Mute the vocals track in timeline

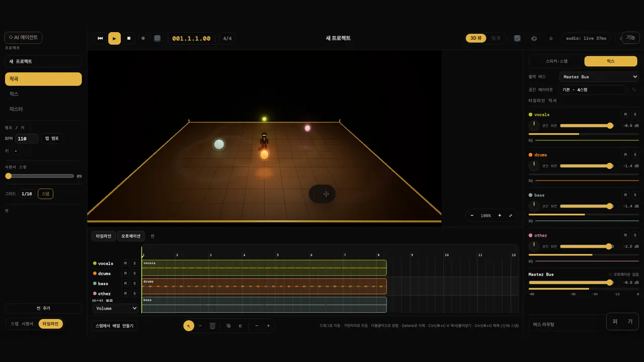[125, 263]
